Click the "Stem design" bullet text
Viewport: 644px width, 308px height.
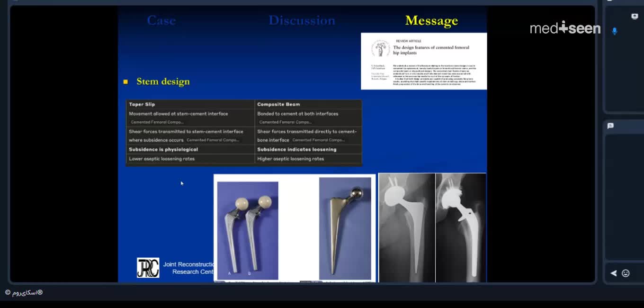[x=163, y=82]
